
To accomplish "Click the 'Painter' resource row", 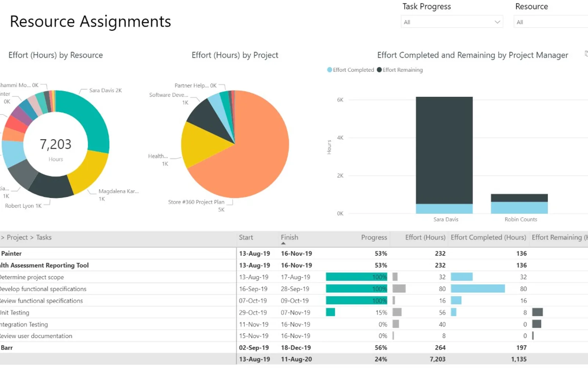I will 294,254.
